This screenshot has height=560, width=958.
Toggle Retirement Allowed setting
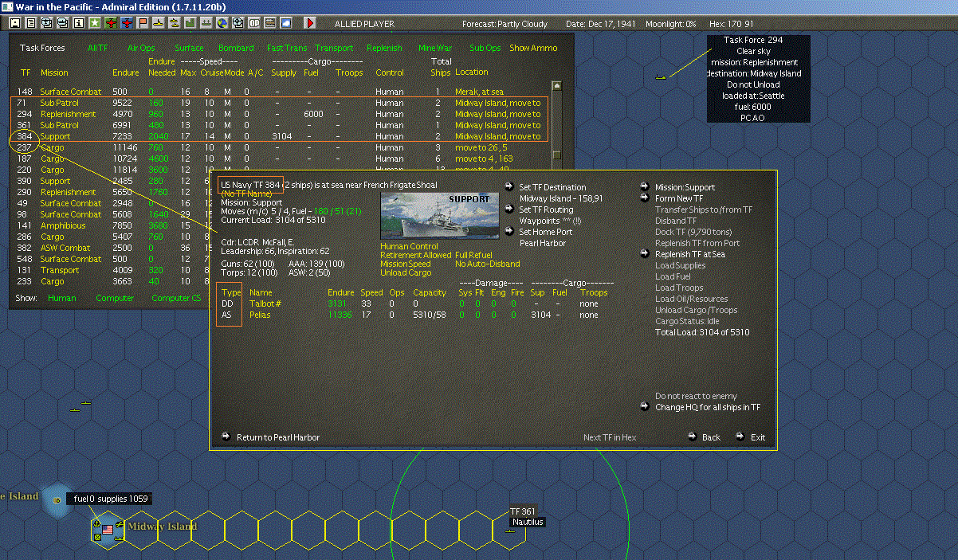(415, 255)
